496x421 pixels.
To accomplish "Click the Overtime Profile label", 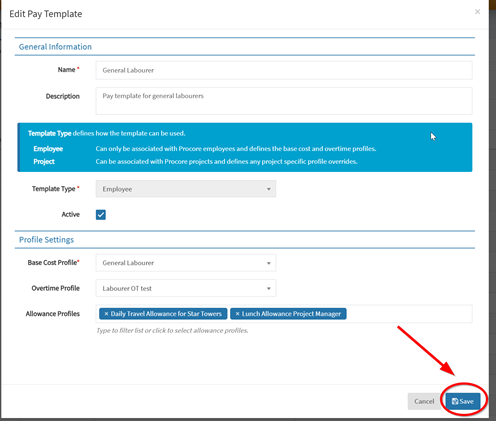I will pos(56,288).
